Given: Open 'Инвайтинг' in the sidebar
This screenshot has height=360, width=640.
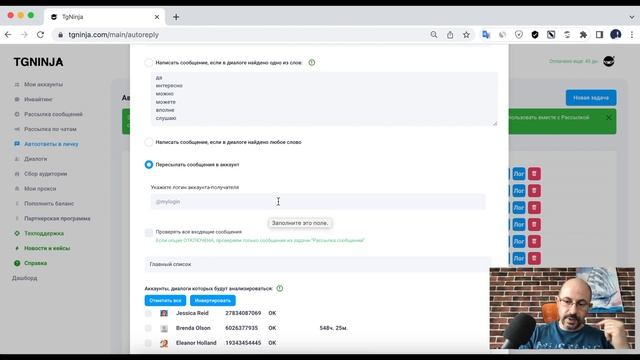Looking at the screenshot, I should tap(38, 99).
